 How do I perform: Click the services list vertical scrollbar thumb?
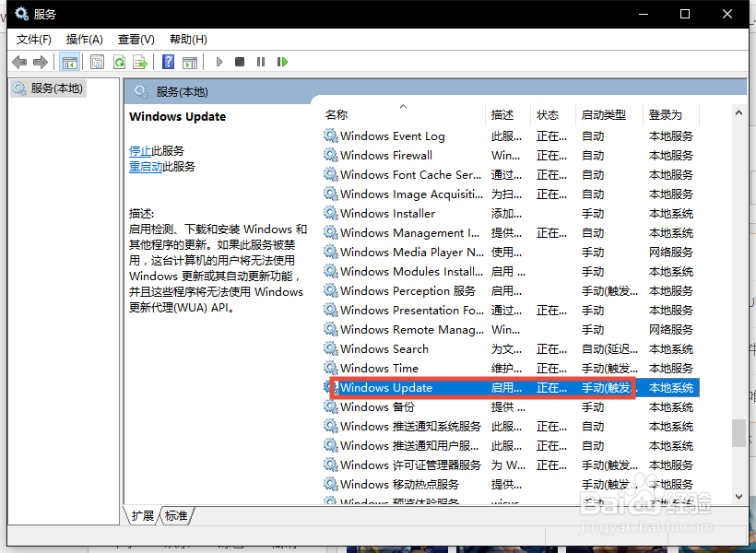(x=738, y=433)
